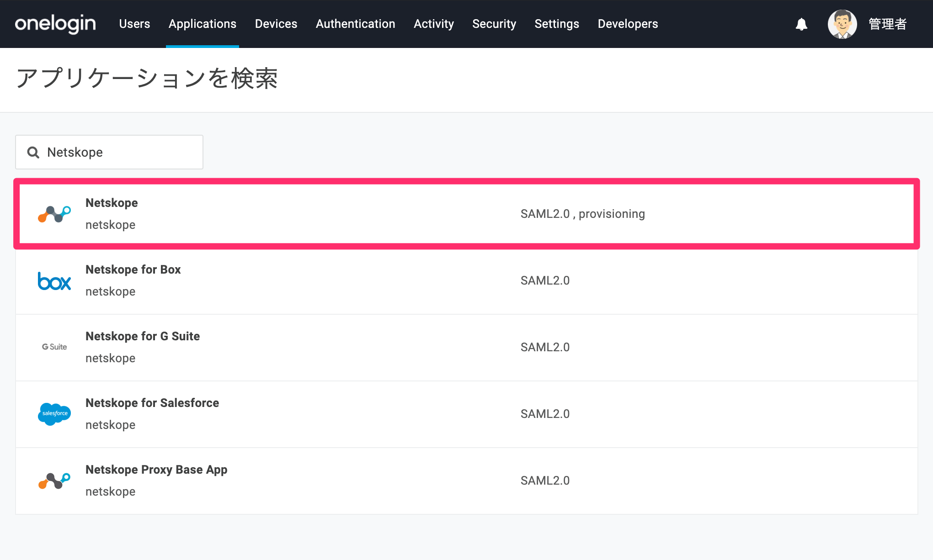Open the Devices menu

tap(276, 24)
